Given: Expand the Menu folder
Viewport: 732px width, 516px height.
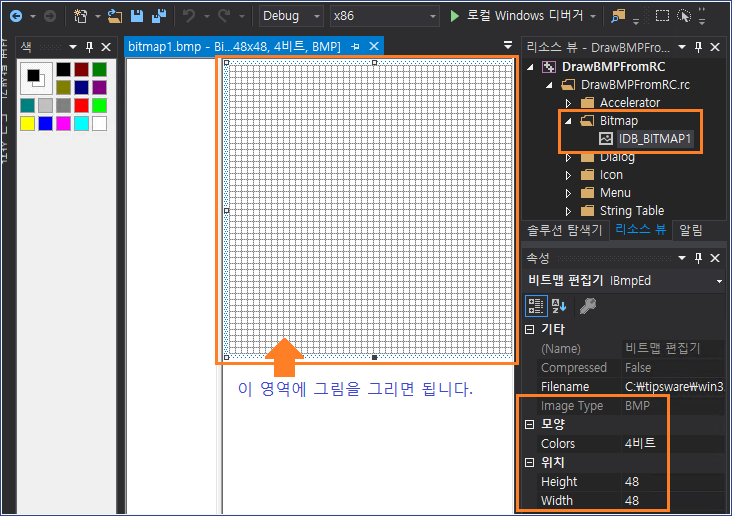Looking at the screenshot, I should click(x=568, y=193).
